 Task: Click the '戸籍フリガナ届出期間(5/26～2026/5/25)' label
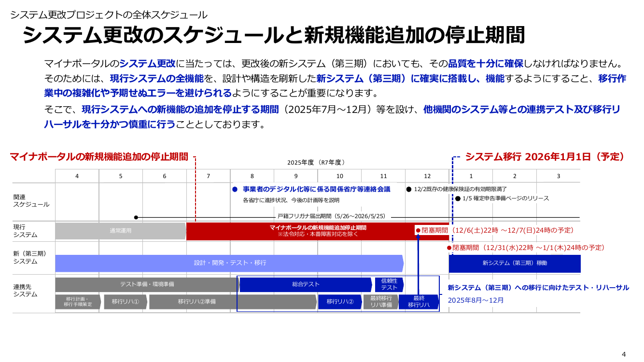[332, 216]
